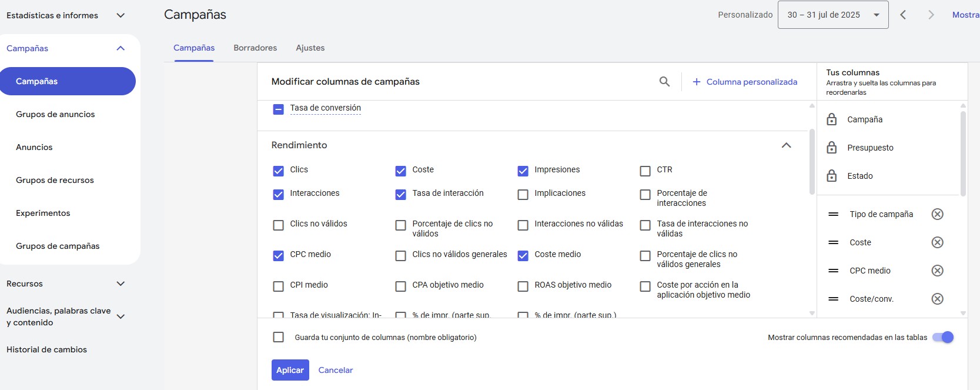Open Grupos de anuncios in sidebar
This screenshot has width=980, height=390.
(x=55, y=114)
